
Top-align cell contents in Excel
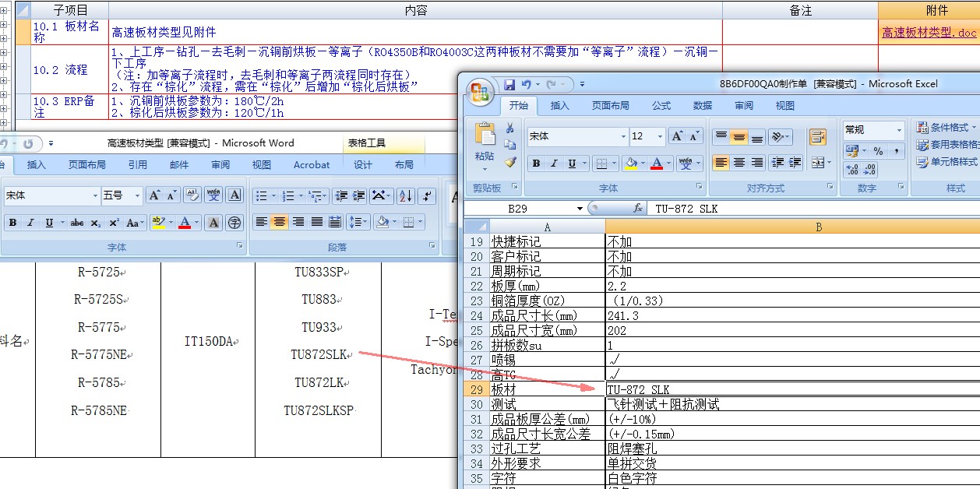721,137
